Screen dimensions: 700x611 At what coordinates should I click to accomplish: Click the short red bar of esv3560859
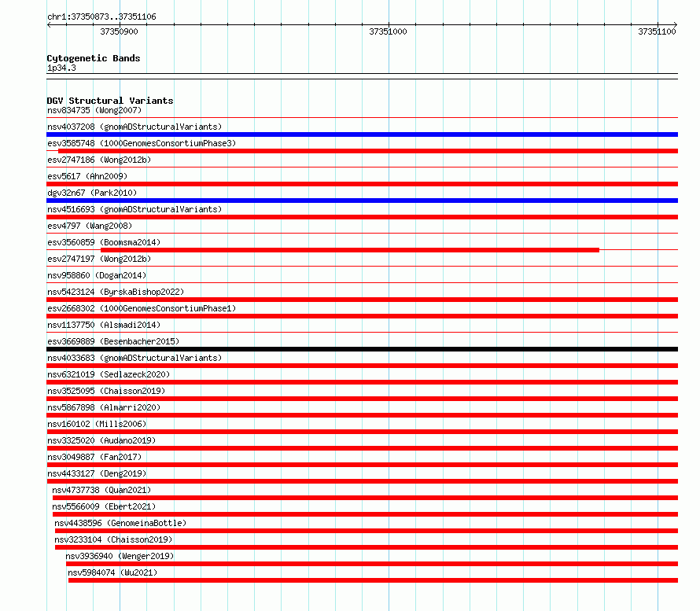350,250
